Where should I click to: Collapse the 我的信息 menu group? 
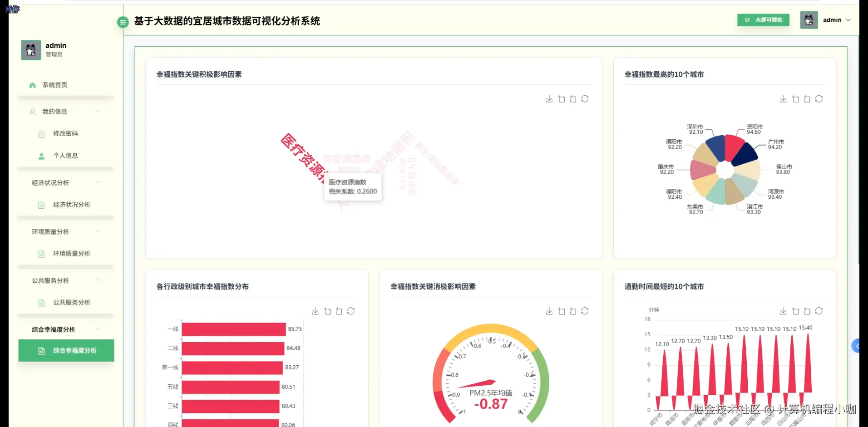tap(98, 111)
